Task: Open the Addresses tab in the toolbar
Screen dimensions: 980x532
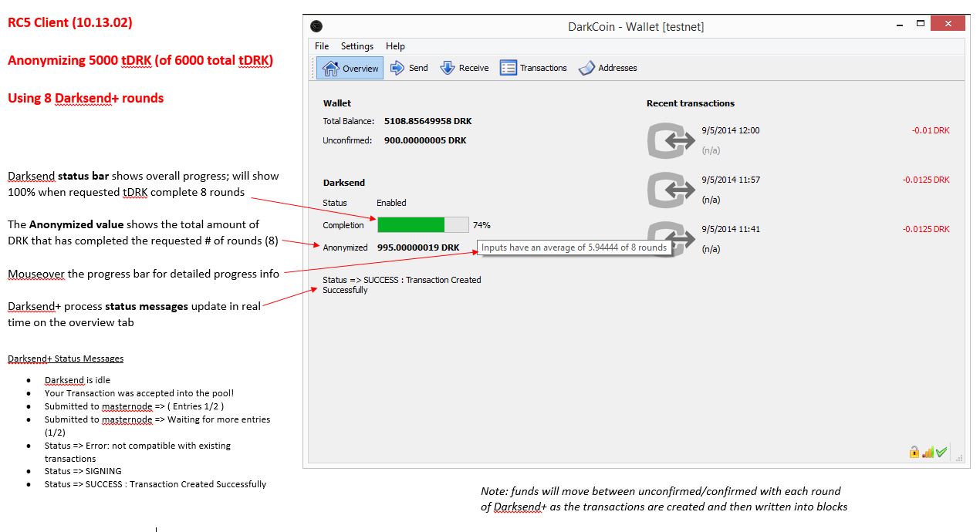Action: tap(607, 68)
